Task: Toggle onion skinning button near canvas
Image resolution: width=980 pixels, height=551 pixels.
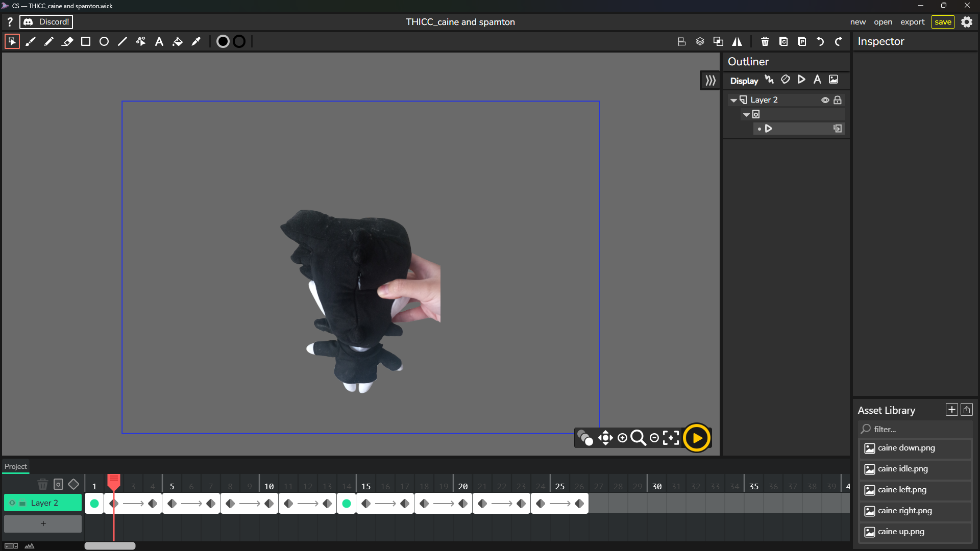Action: coord(585,438)
